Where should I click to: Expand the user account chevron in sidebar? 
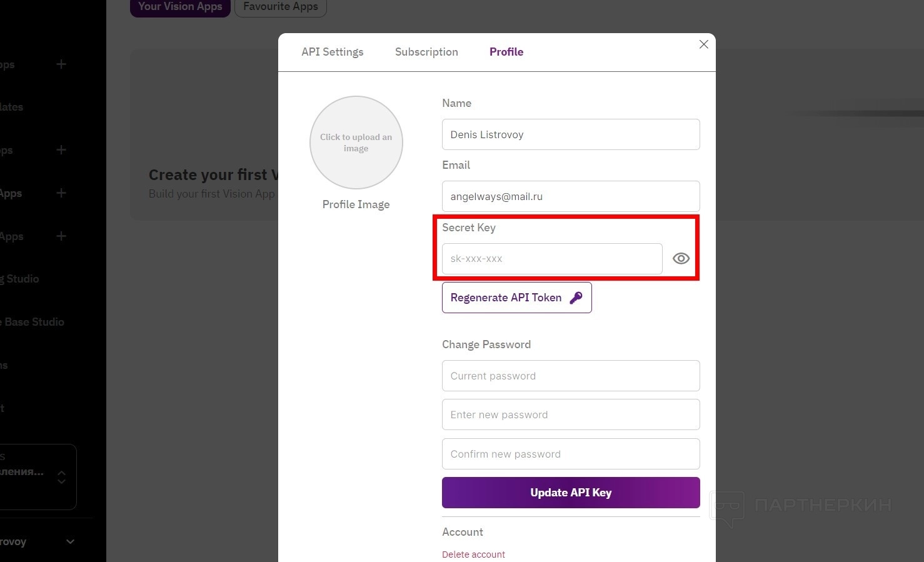point(70,542)
